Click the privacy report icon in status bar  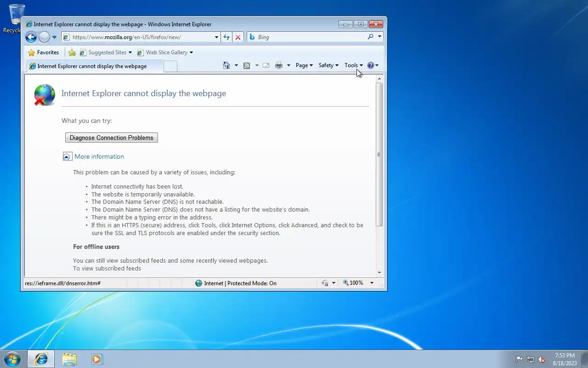[x=325, y=283]
